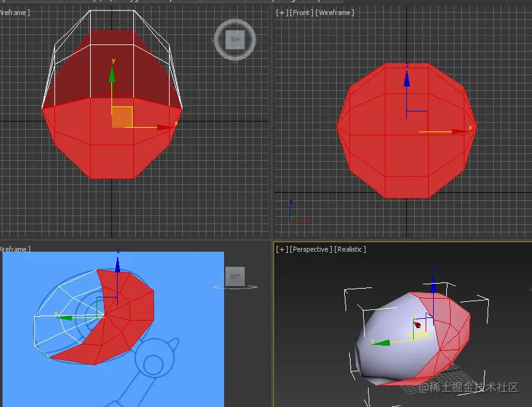This screenshot has width=532, height=407.
Task: Select blue Z axis arrow in Front viewport
Action: point(406,79)
